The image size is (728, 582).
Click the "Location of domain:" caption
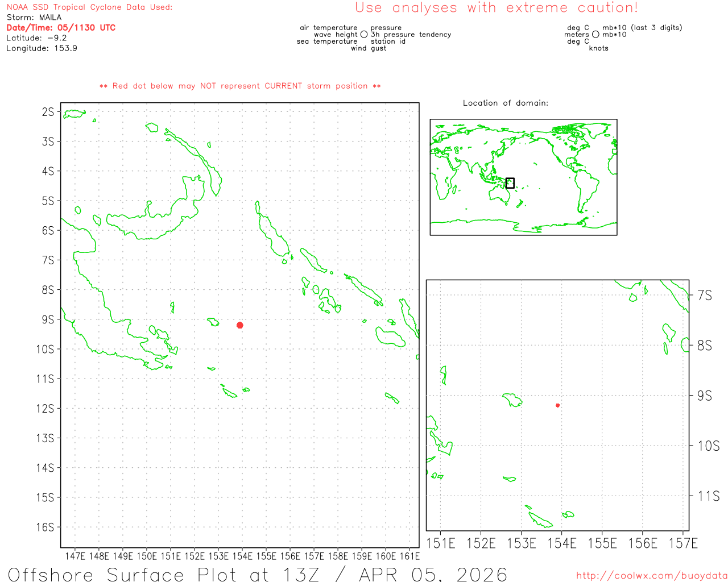point(505,103)
